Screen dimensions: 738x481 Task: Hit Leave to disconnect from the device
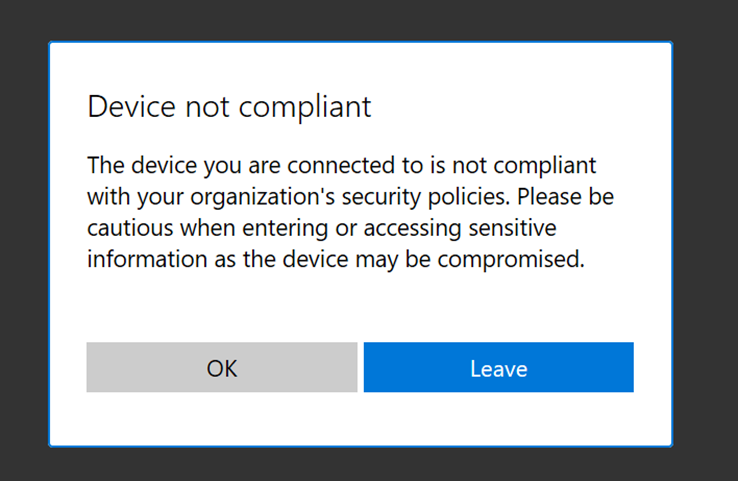[x=498, y=368]
